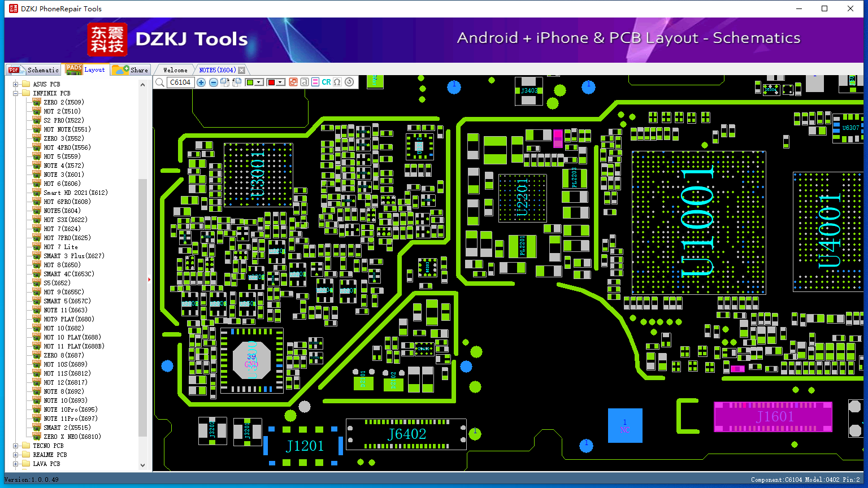
Task: Toggle the 'a' text label icon
Action: (x=305, y=82)
